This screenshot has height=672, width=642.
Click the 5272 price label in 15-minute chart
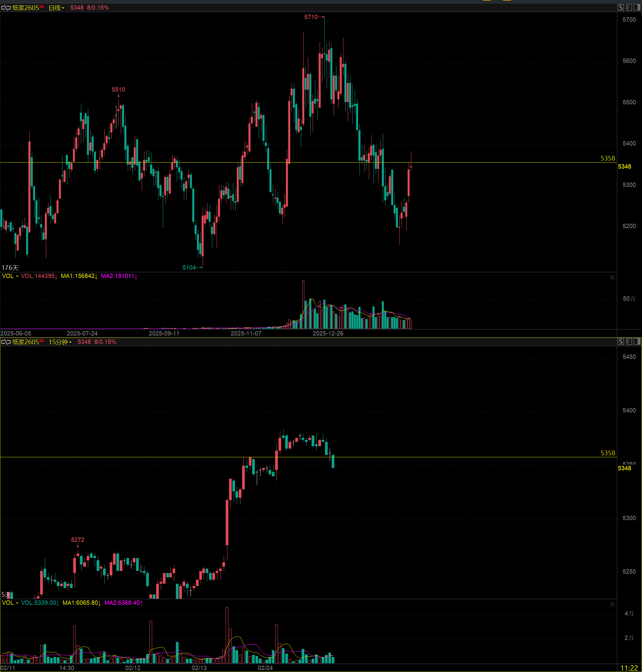coord(77,540)
